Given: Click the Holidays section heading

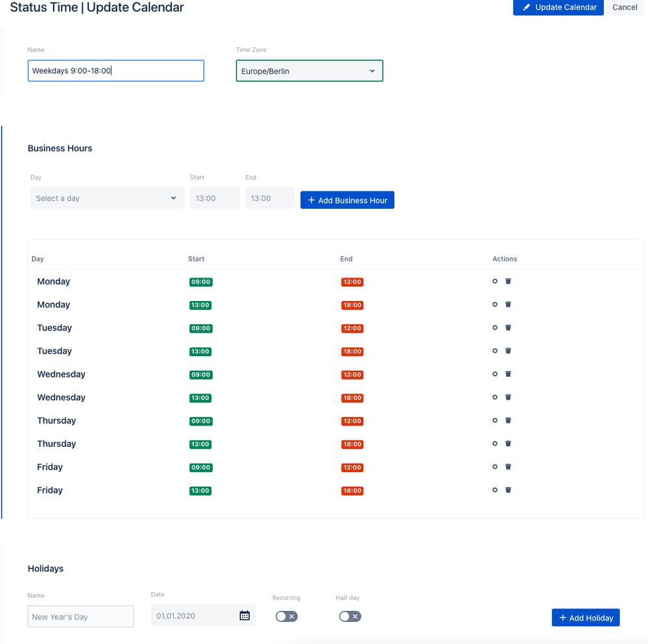Looking at the screenshot, I should pyautogui.click(x=45, y=568).
